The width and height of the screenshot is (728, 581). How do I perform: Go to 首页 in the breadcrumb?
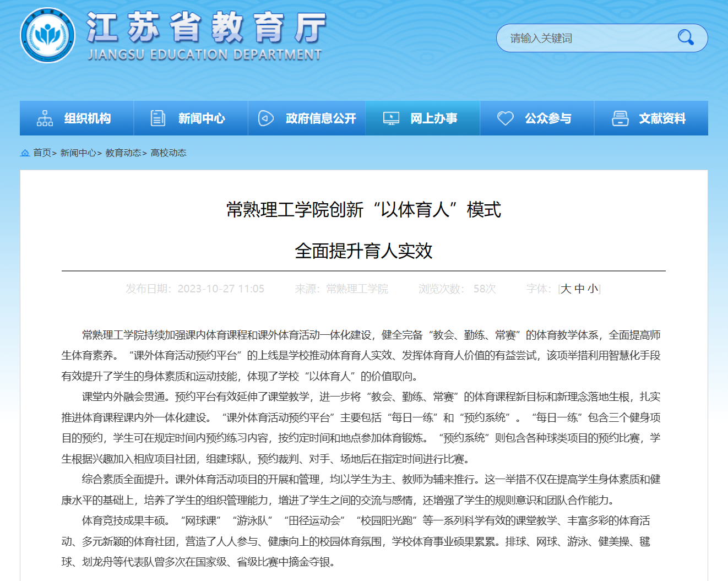coord(42,153)
